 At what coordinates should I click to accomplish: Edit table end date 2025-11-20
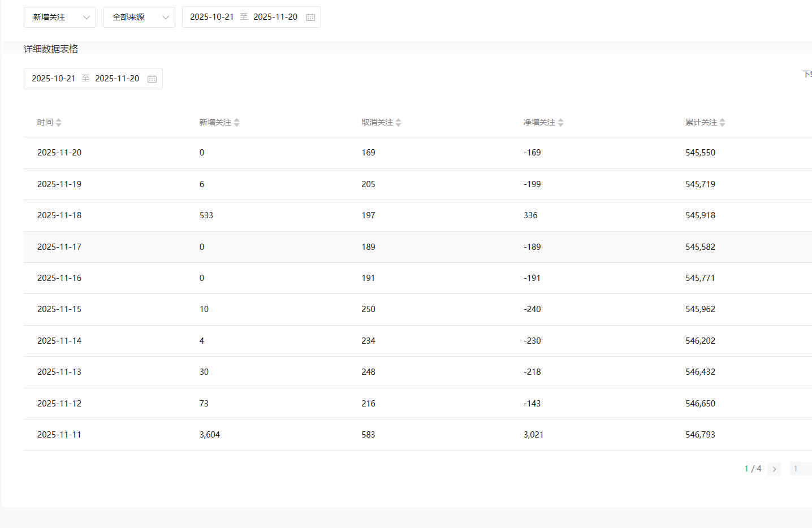coord(117,79)
